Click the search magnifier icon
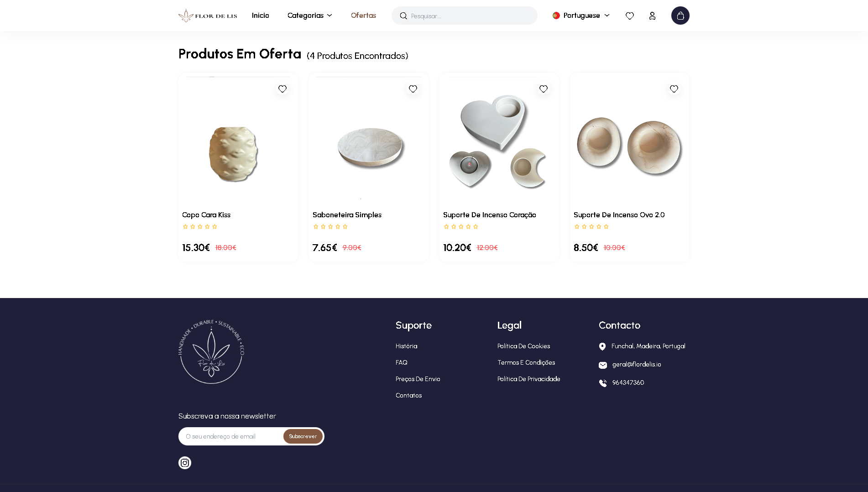The image size is (868, 492). point(403,16)
